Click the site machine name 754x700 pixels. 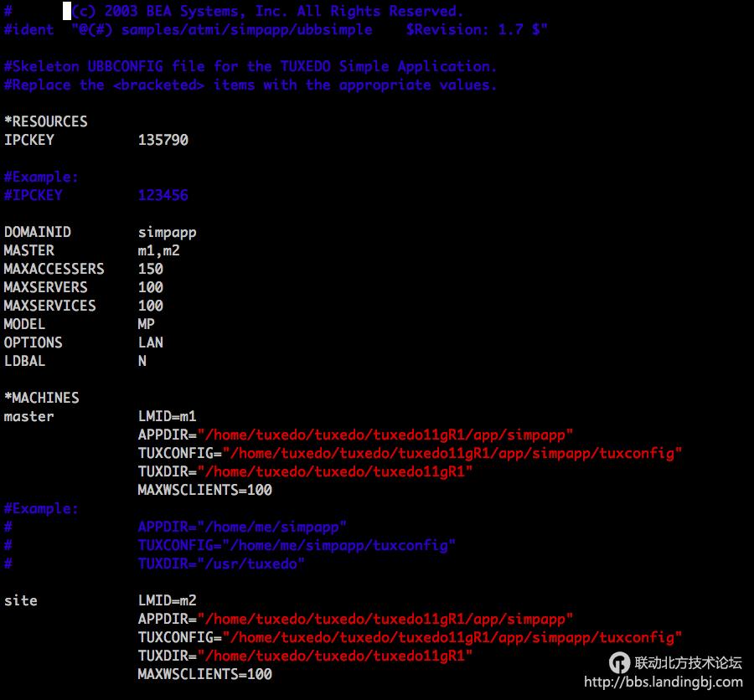(20, 600)
